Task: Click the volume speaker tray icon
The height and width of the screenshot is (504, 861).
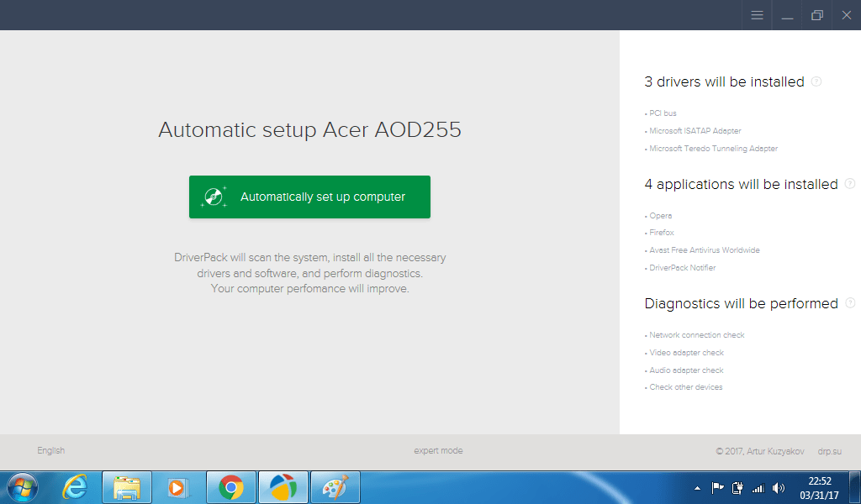Action: pyautogui.click(x=778, y=487)
